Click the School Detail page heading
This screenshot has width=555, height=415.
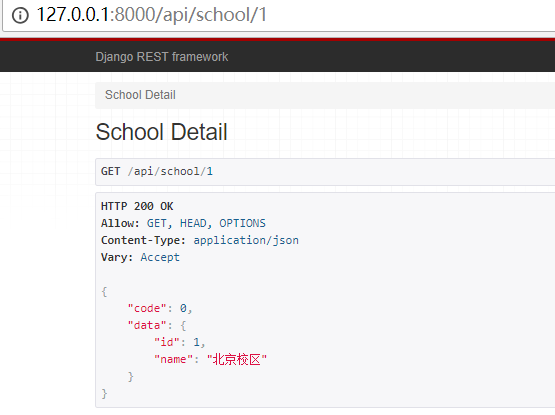161,132
